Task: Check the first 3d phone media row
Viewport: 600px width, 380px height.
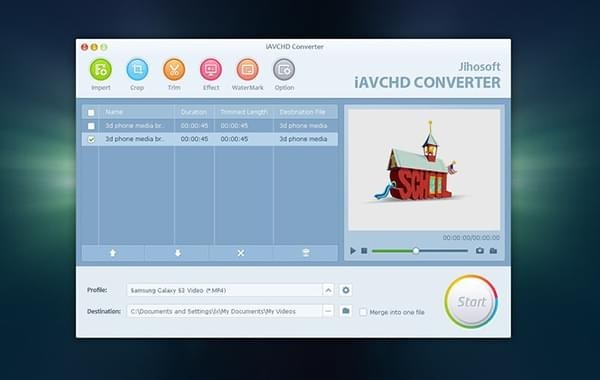Action: [91, 126]
